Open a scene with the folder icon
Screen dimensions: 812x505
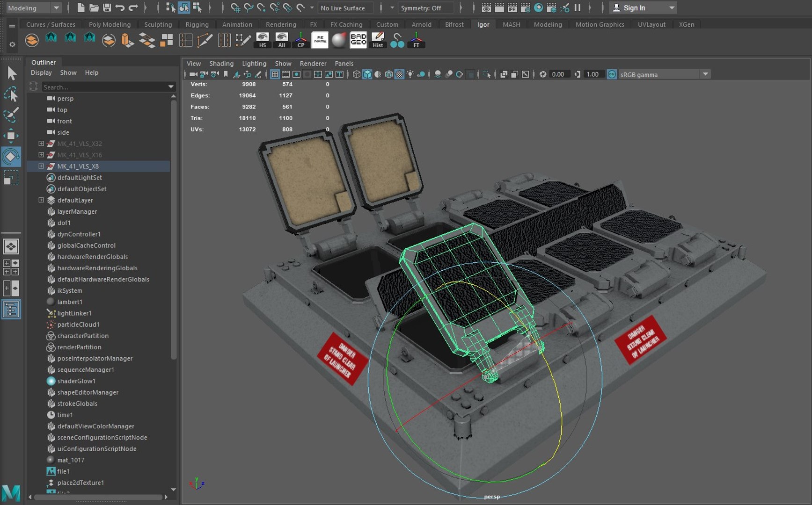coord(94,7)
